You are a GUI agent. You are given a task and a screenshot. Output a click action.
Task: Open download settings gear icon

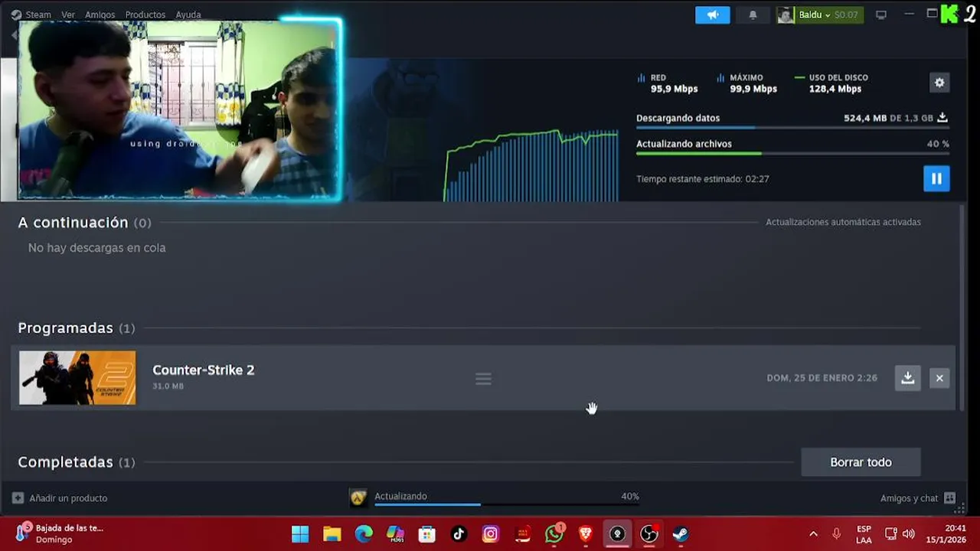click(939, 83)
